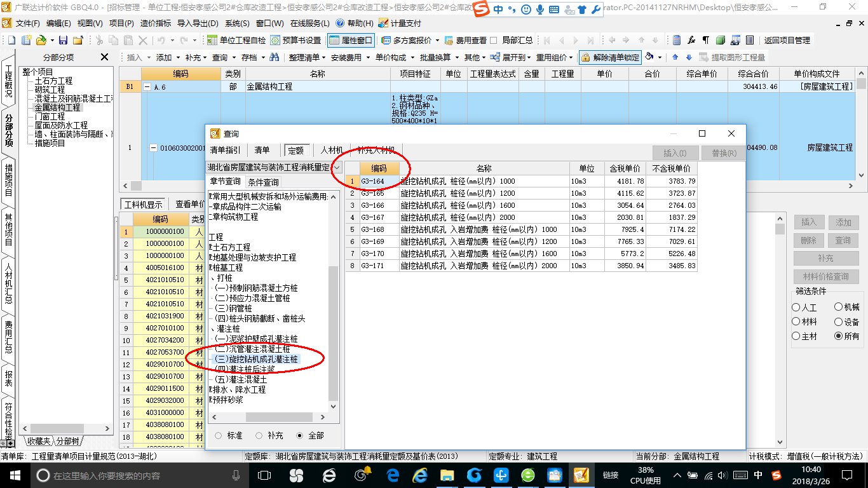
Task: Select the 措施项目 vertical side tab
Action: [x=9, y=180]
